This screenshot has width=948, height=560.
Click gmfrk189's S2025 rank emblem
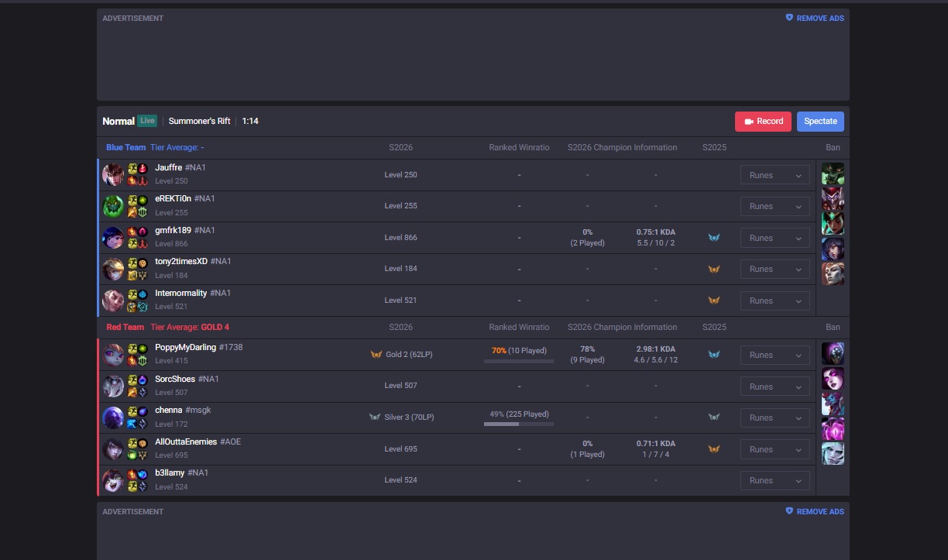tap(714, 238)
